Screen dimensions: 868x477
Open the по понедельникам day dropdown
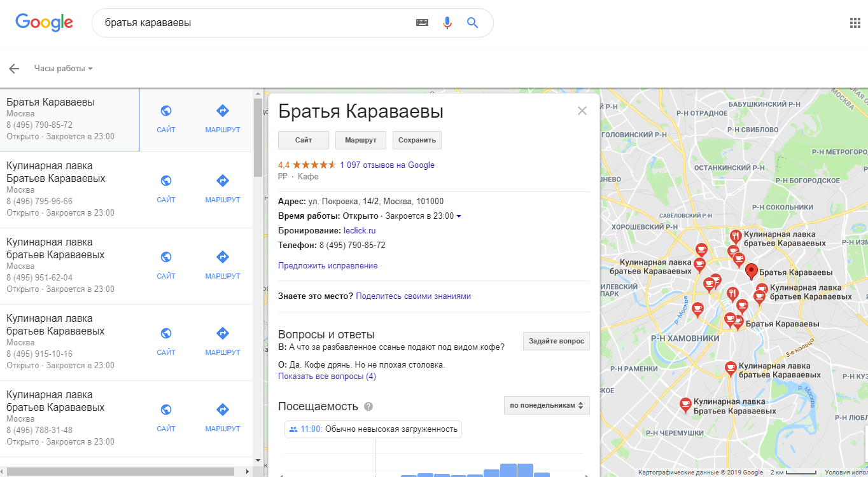[x=547, y=405]
